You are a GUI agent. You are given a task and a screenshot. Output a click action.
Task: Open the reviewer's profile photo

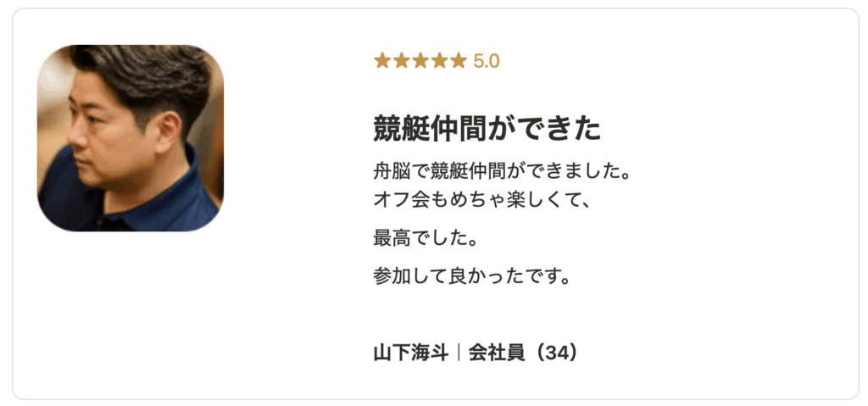pos(131,138)
